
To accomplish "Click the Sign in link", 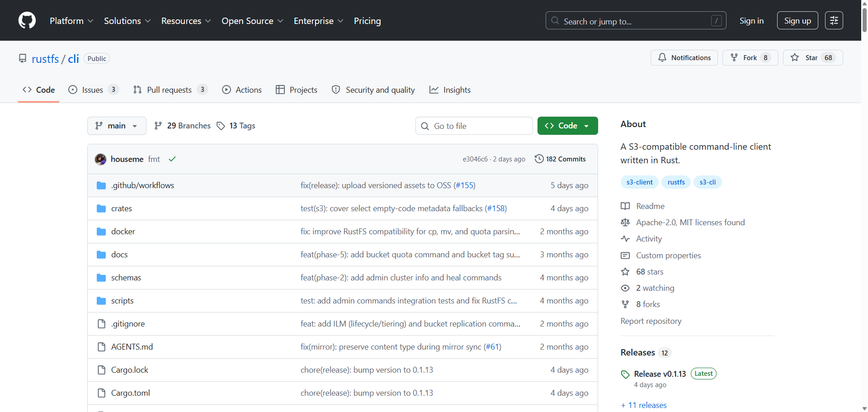I will pyautogui.click(x=751, y=21).
